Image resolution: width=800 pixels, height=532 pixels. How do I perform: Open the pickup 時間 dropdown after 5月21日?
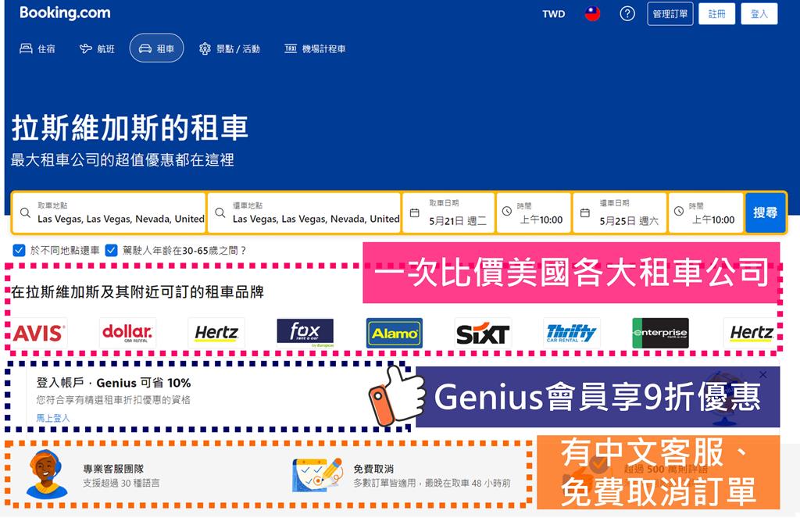(x=534, y=212)
